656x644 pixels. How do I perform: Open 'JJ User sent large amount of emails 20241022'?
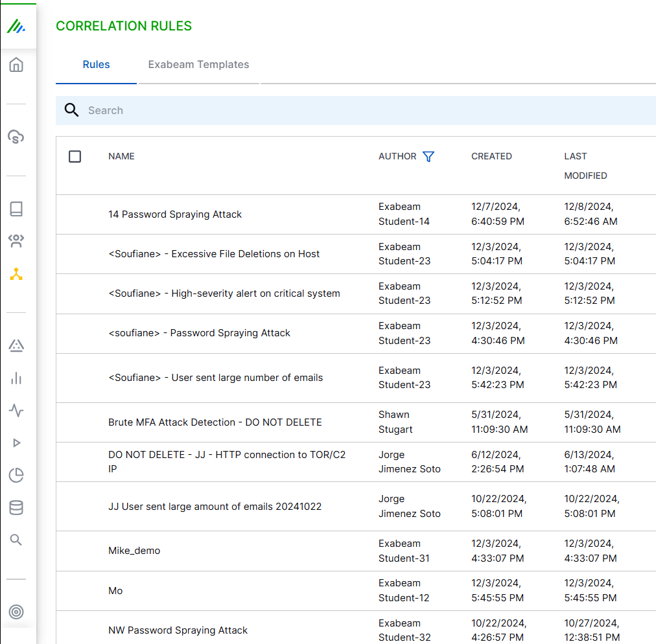point(215,507)
